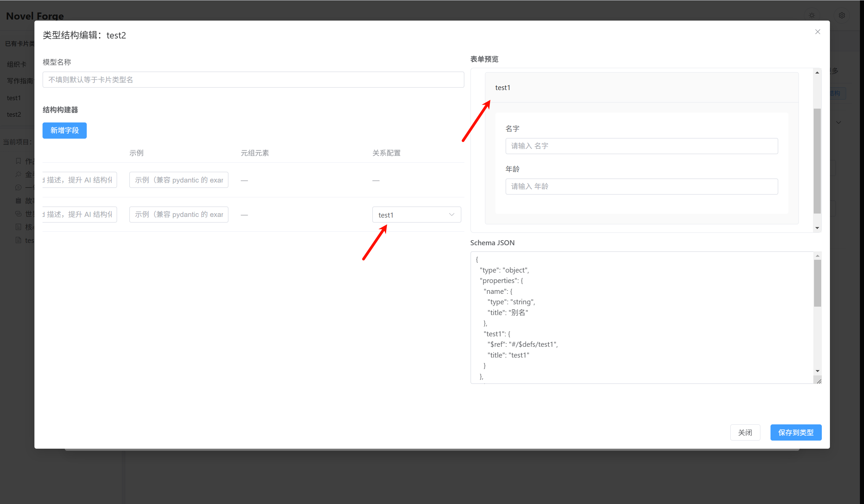Collapse the test1 form preview header
Screen dimensions: 864x504
point(642,88)
